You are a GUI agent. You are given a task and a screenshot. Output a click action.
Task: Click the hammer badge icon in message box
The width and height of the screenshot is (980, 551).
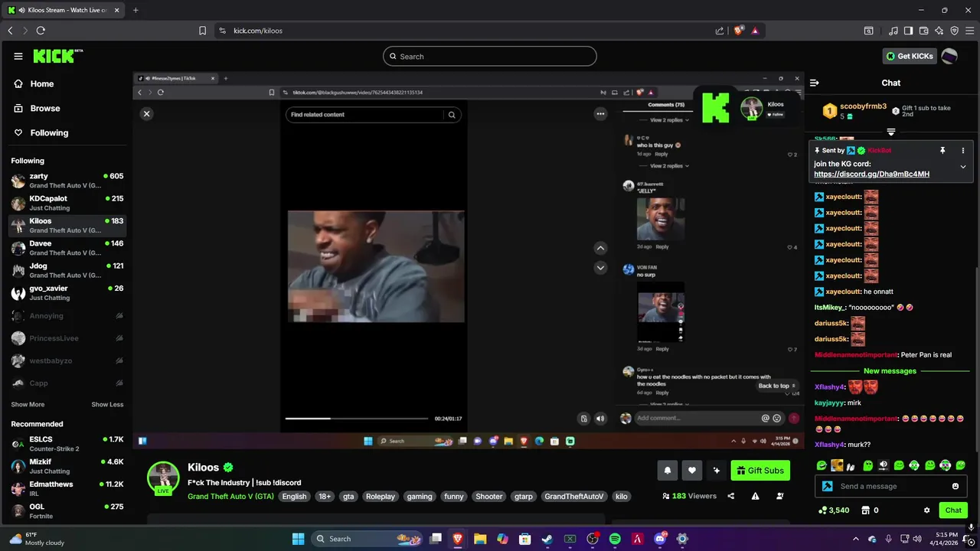click(x=828, y=486)
